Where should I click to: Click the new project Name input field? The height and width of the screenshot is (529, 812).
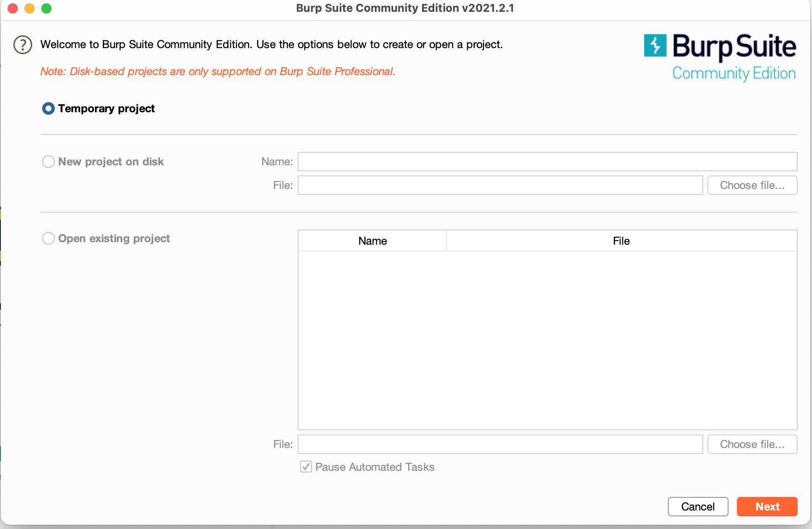tap(547, 162)
